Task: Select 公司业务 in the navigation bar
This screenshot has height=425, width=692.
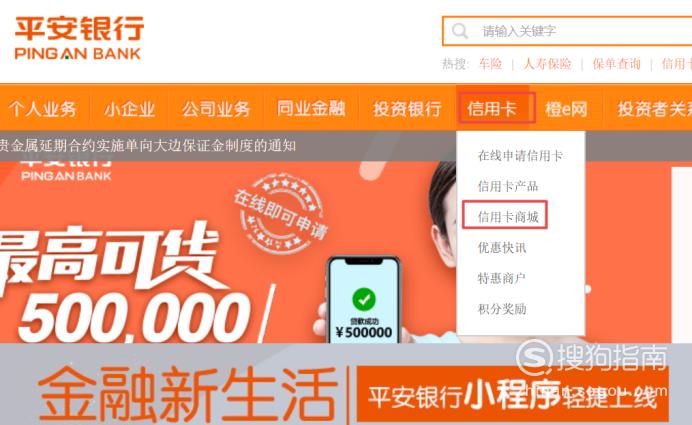Action: (x=216, y=109)
